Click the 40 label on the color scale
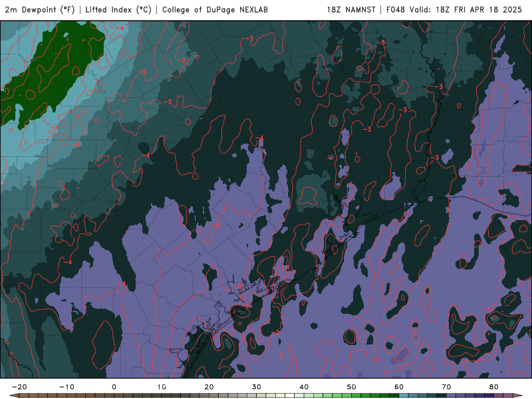Image resolution: width=532 pixels, height=399 pixels. pos(304,387)
